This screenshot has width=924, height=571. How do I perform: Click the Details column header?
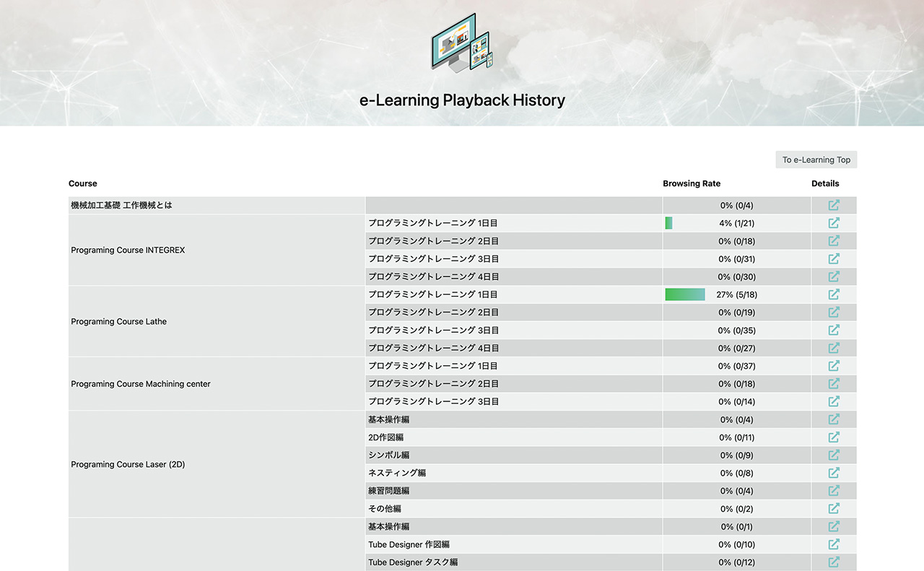click(825, 183)
